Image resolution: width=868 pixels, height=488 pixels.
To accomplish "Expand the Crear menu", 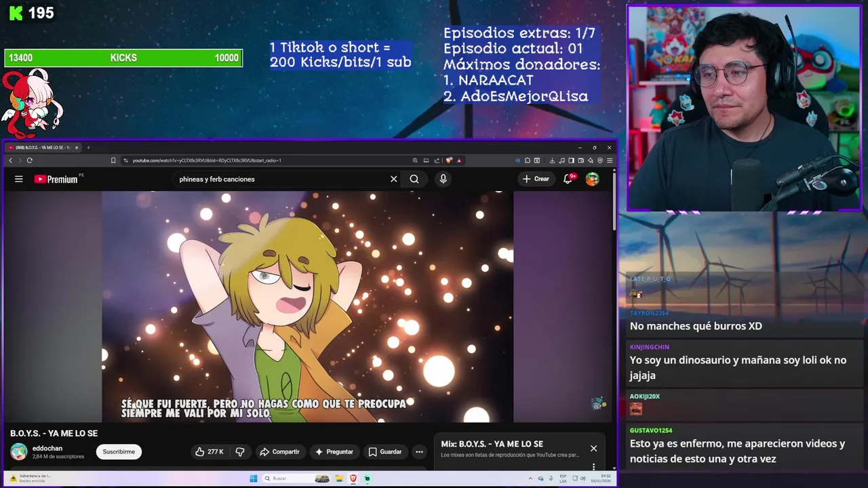I will pyautogui.click(x=536, y=179).
